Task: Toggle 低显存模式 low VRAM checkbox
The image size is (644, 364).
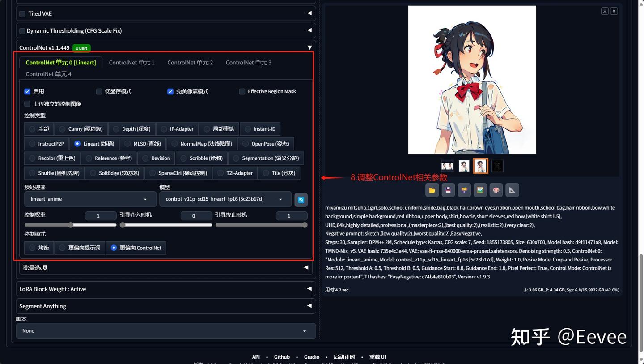Action: (99, 91)
